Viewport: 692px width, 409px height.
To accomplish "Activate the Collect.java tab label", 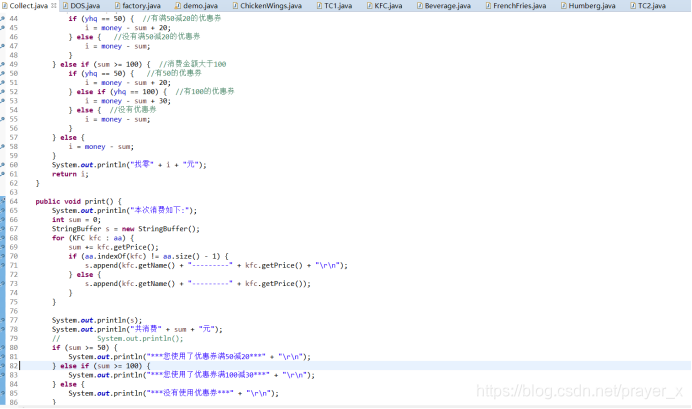I will (28, 6).
